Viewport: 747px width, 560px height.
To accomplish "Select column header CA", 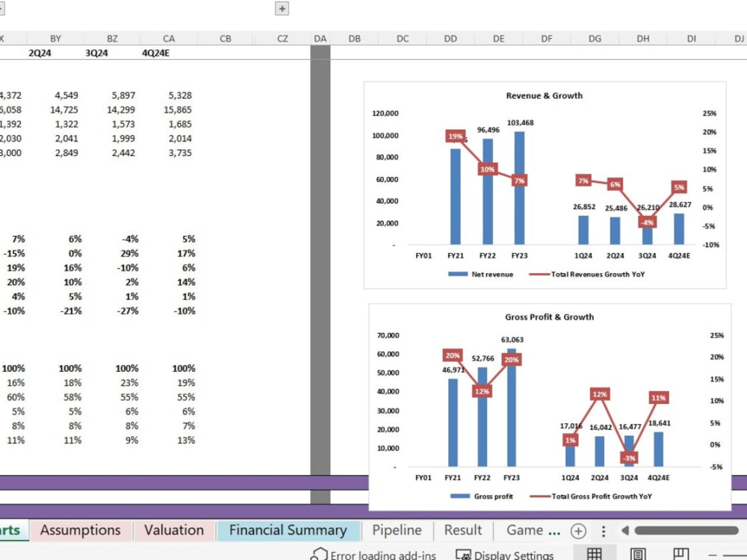I will 169,39.
